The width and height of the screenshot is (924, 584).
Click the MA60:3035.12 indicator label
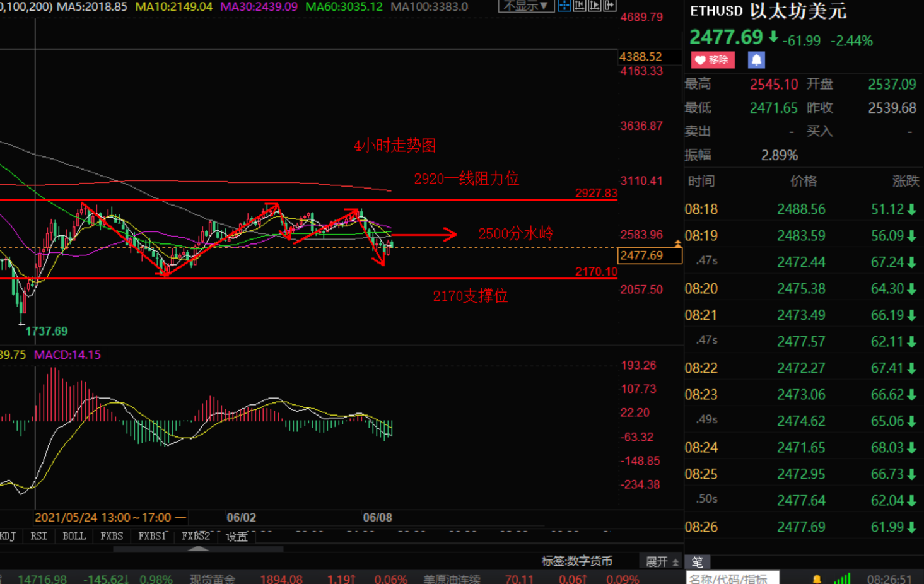(x=344, y=7)
